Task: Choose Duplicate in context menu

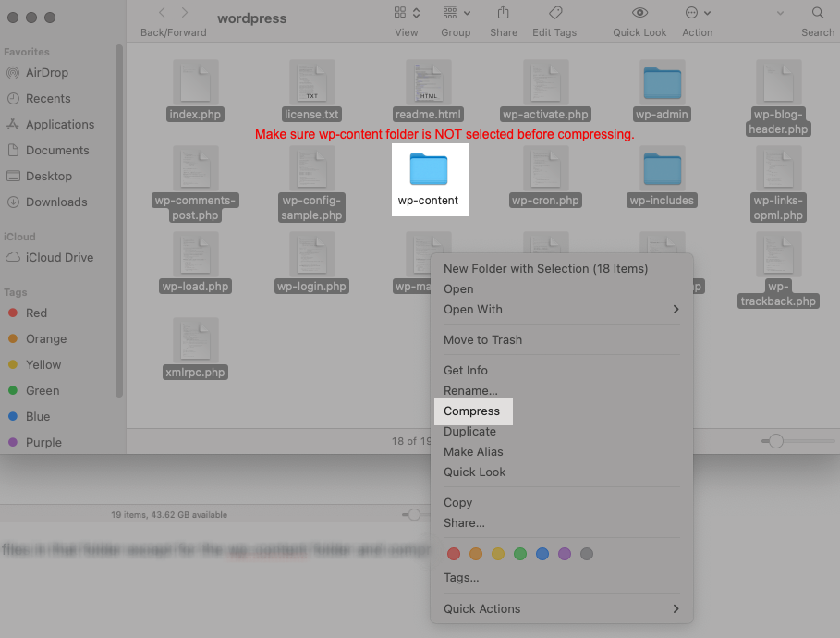Action: coord(562,432)
